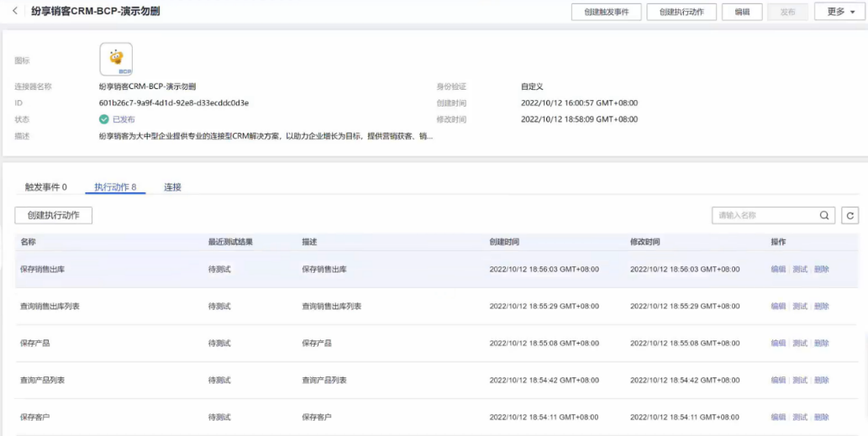This screenshot has height=436, width=868.
Task: Open the 连接 tab
Action: click(172, 187)
